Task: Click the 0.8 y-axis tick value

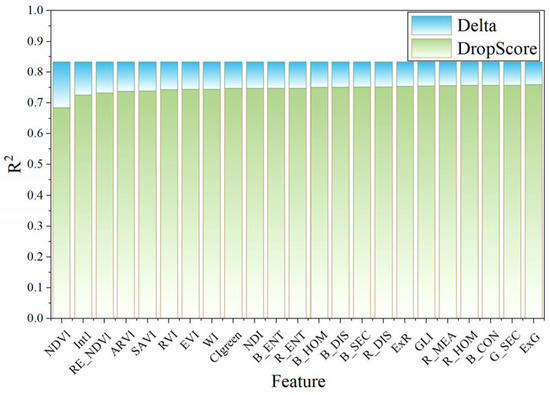Action: click(35, 72)
